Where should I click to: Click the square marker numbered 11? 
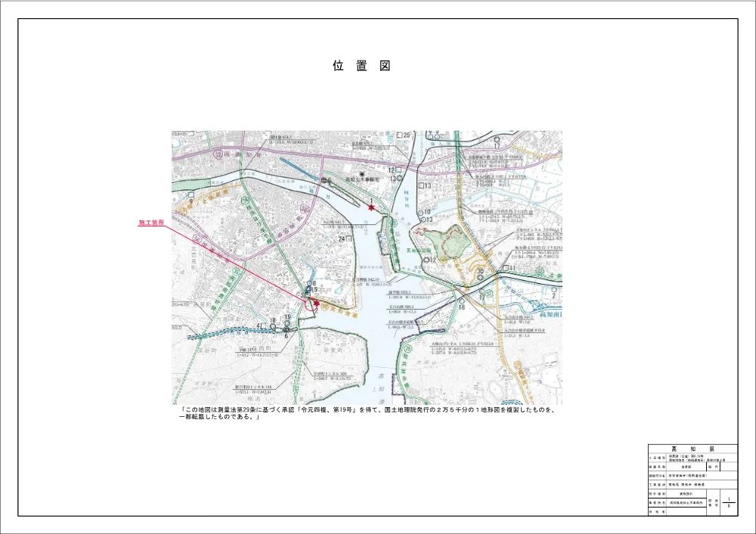505,267
